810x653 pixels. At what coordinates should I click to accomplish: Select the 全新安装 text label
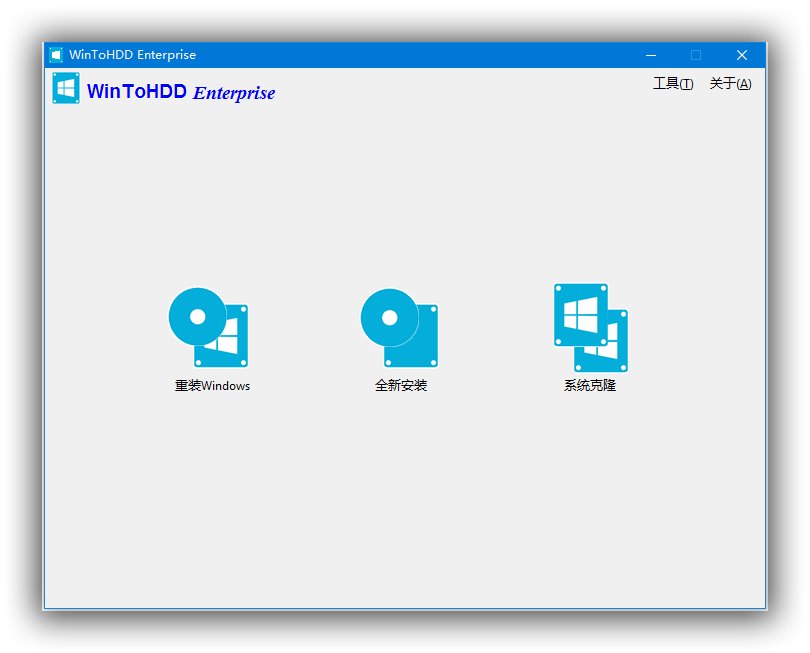point(401,385)
